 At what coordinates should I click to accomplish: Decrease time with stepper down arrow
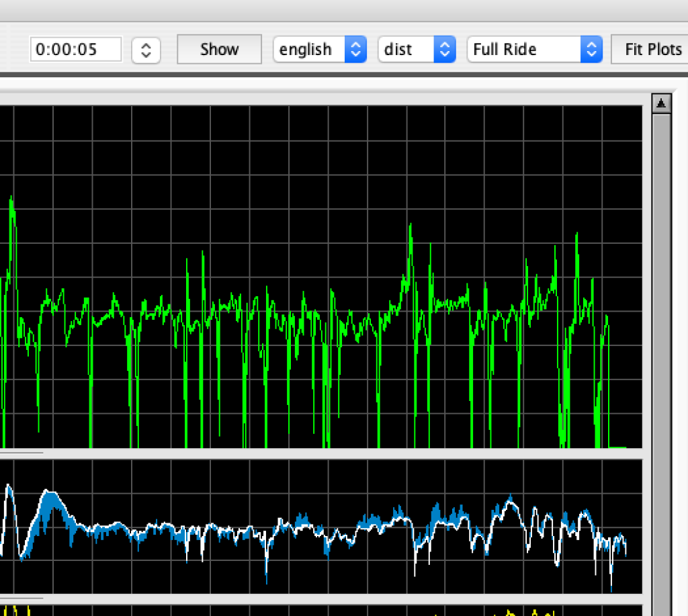coord(146,54)
